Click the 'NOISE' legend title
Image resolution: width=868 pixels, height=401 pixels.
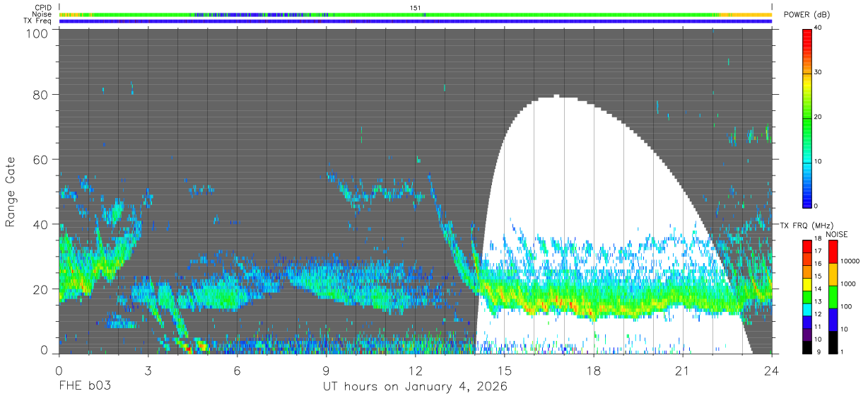(838, 234)
